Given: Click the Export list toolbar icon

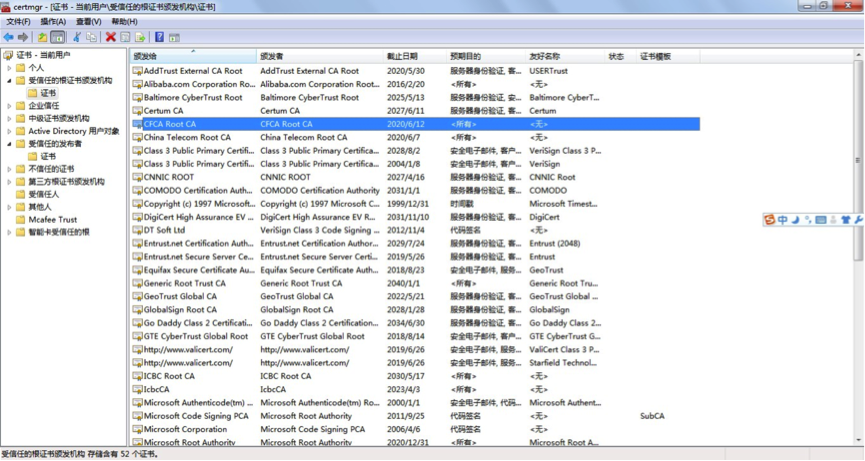Looking at the screenshot, I should (x=140, y=37).
